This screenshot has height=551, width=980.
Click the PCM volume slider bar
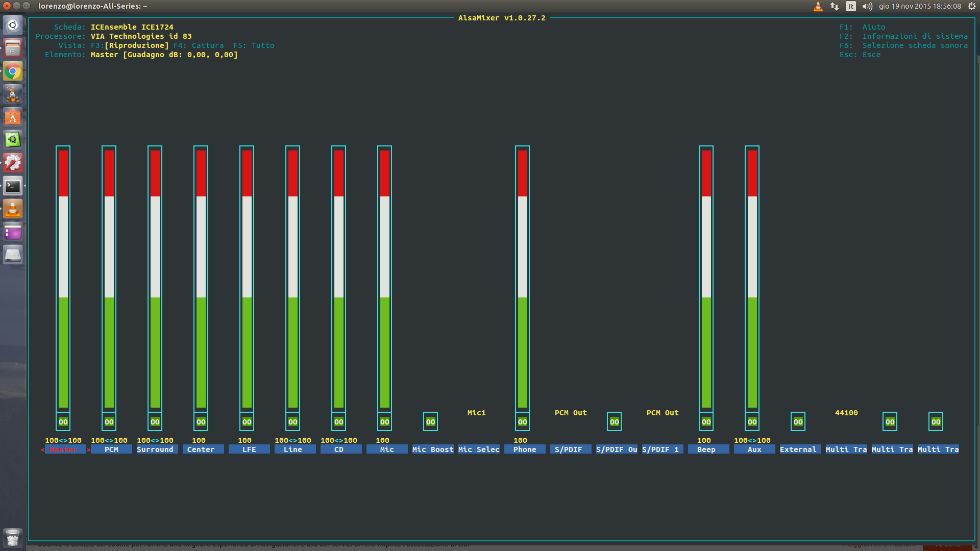point(109,278)
